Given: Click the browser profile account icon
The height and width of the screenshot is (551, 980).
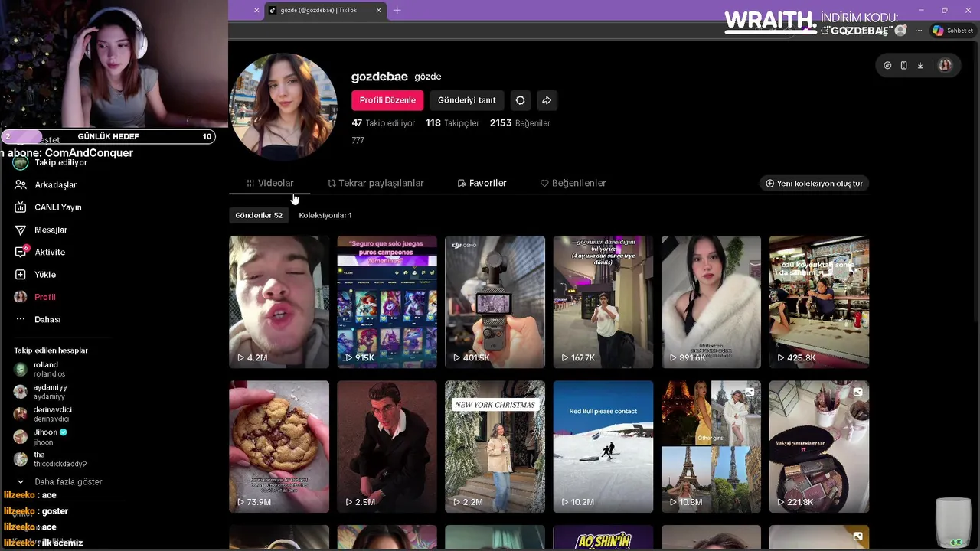Looking at the screenshot, I should (901, 31).
